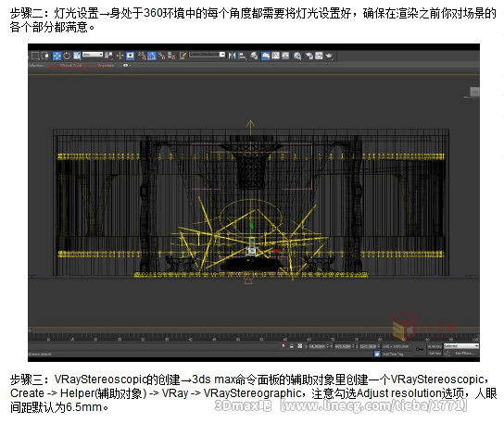The width and height of the screenshot is (504, 423).
Task: Click the Add Time Tag label
Action: point(393,354)
